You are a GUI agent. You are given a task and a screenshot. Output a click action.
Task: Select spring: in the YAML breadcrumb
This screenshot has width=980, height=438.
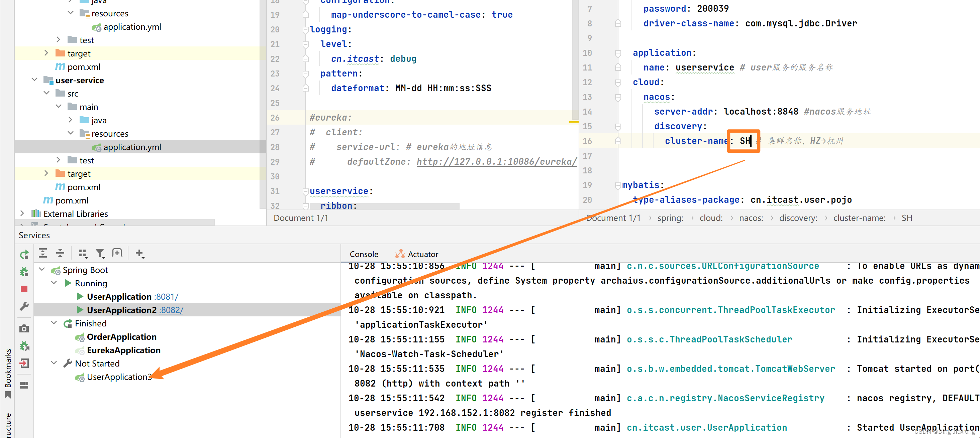click(670, 218)
